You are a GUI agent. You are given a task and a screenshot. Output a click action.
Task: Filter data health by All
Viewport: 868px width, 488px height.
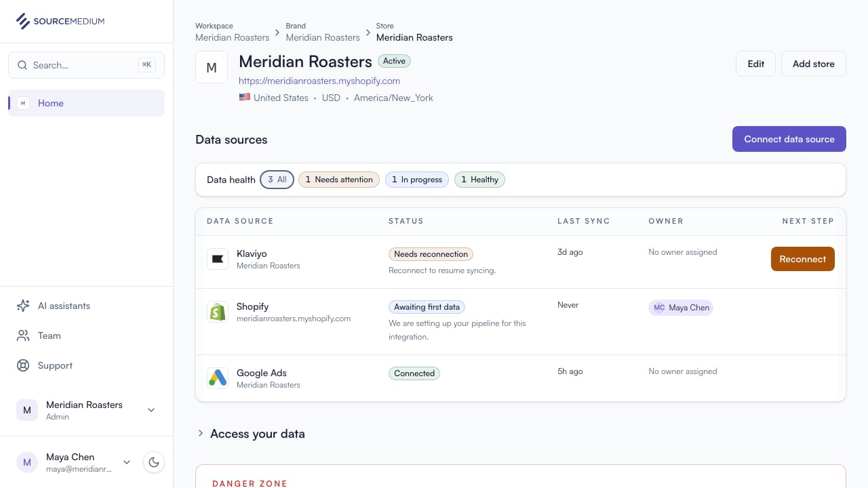pyautogui.click(x=277, y=180)
